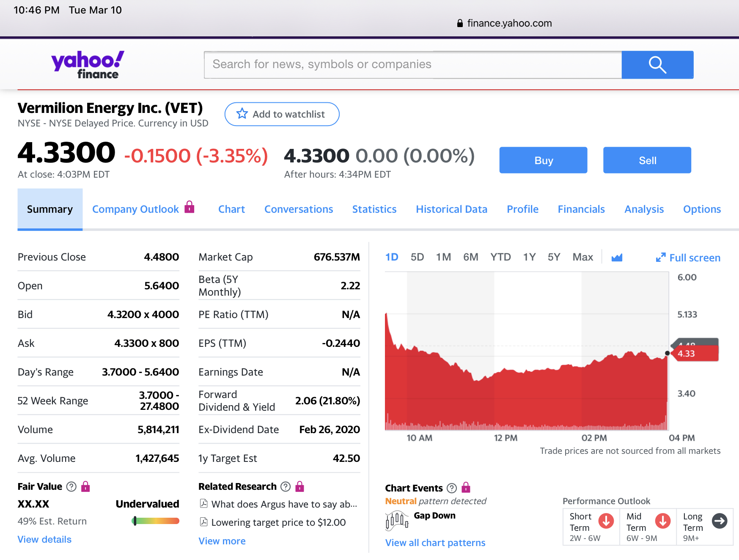
Task: Open View all chart patterns link
Action: 435,543
